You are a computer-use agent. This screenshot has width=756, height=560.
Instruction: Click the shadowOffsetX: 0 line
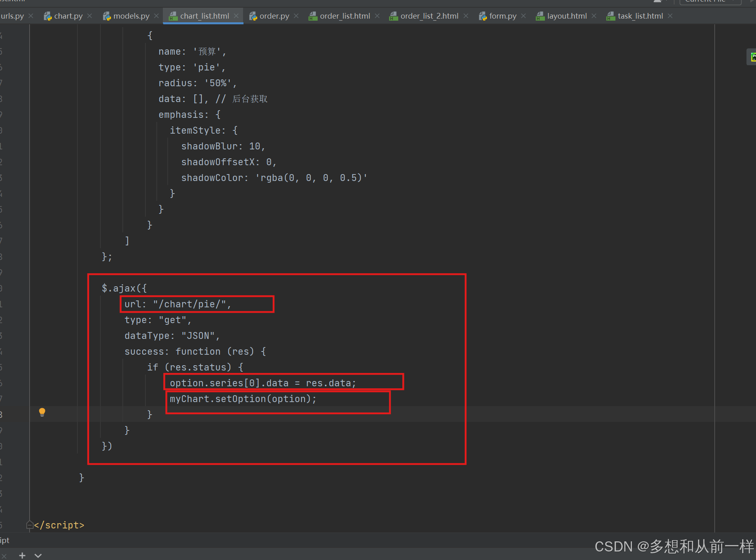pyautogui.click(x=229, y=162)
